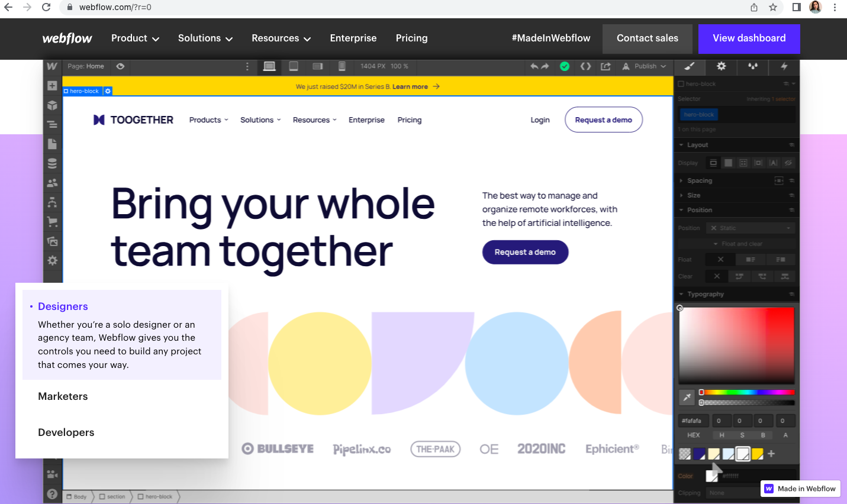847x504 pixels.
Task: Open the element Settings gear tab
Action: point(721,66)
